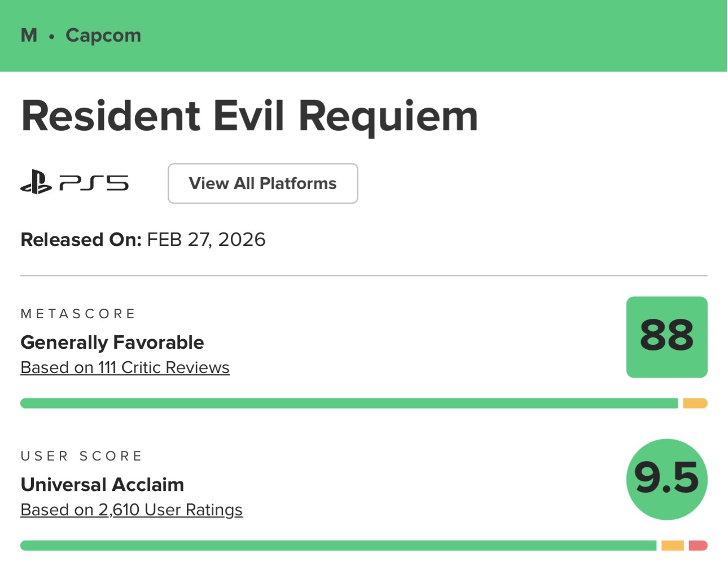Click the Universal Acclaim verdict text
This screenshot has width=728, height=579.
click(102, 484)
